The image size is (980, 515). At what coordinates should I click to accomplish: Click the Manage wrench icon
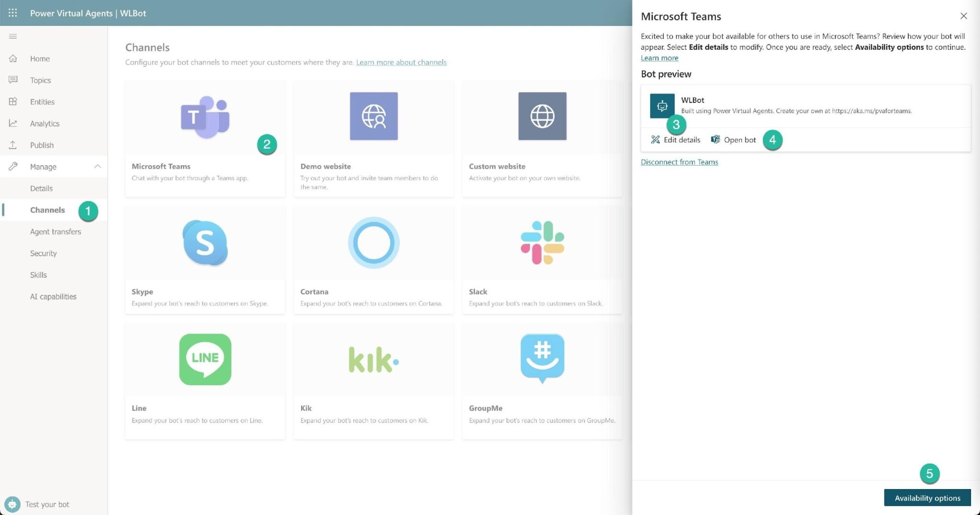pos(13,166)
